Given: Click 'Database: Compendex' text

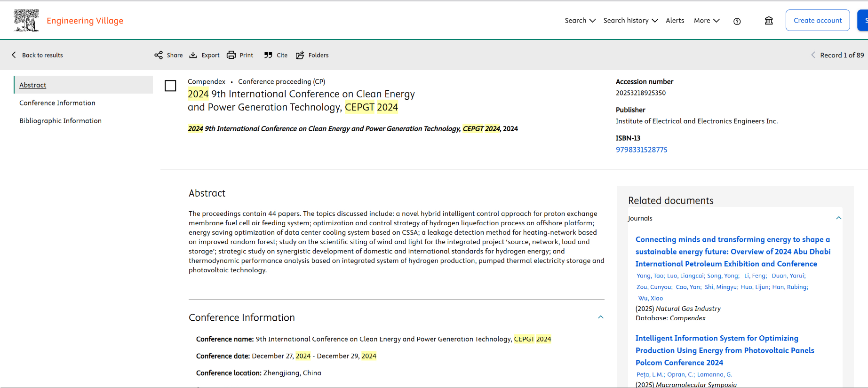Looking at the screenshot, I should pos(670,318).
